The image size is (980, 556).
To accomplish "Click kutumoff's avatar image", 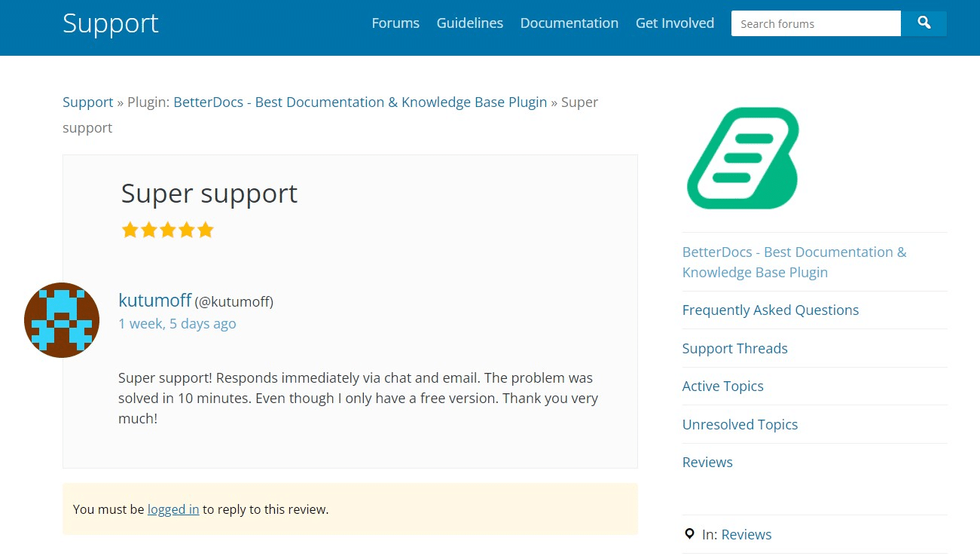I will point(61,319).
